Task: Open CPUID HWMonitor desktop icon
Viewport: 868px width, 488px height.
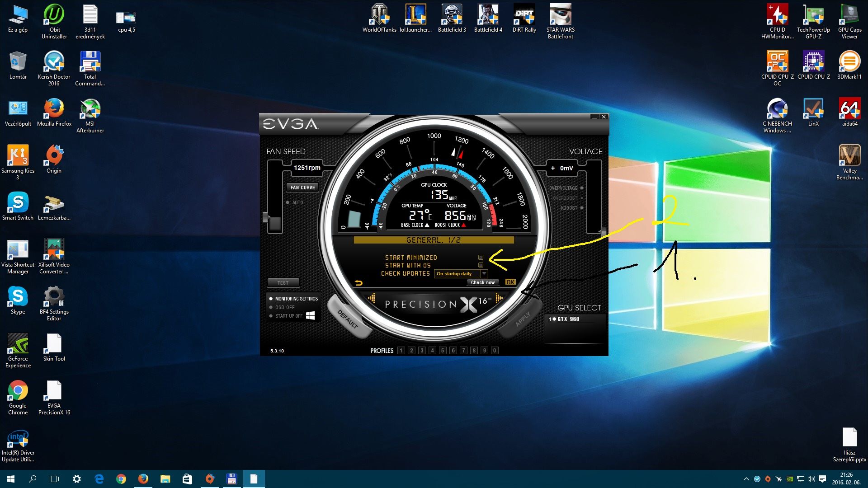Action: (x=778, y=21)
